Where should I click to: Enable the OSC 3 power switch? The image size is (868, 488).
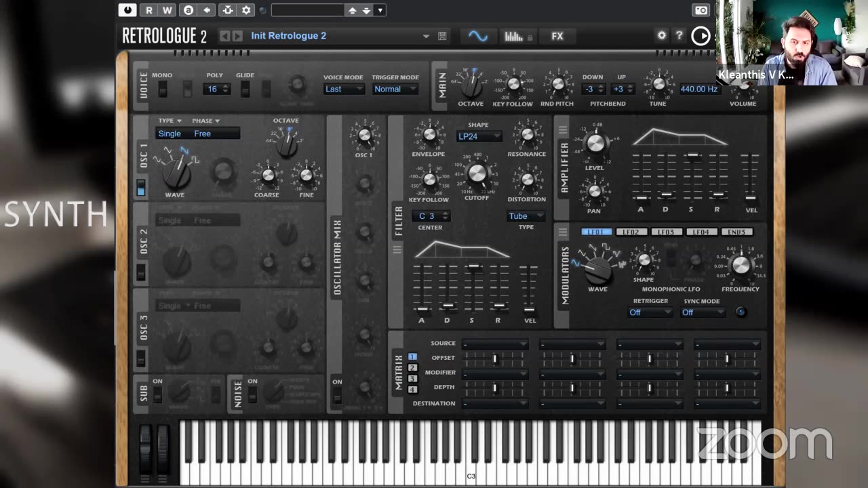141,358
